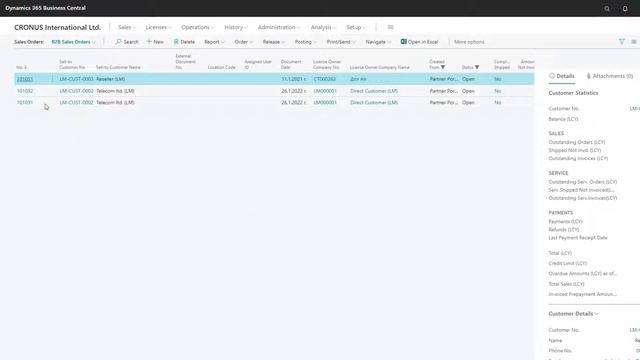This screenshot has height=360, width=640.
Task: Expand the Navigate action menu
Action: 378,42
